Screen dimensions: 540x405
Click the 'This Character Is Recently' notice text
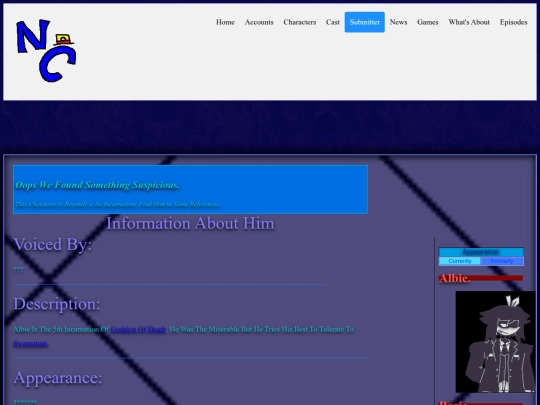click(x=117, y=204)
